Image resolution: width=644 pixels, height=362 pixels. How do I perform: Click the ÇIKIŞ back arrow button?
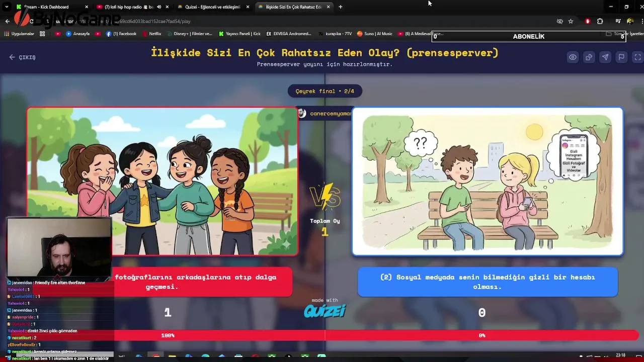click(22, 57)
